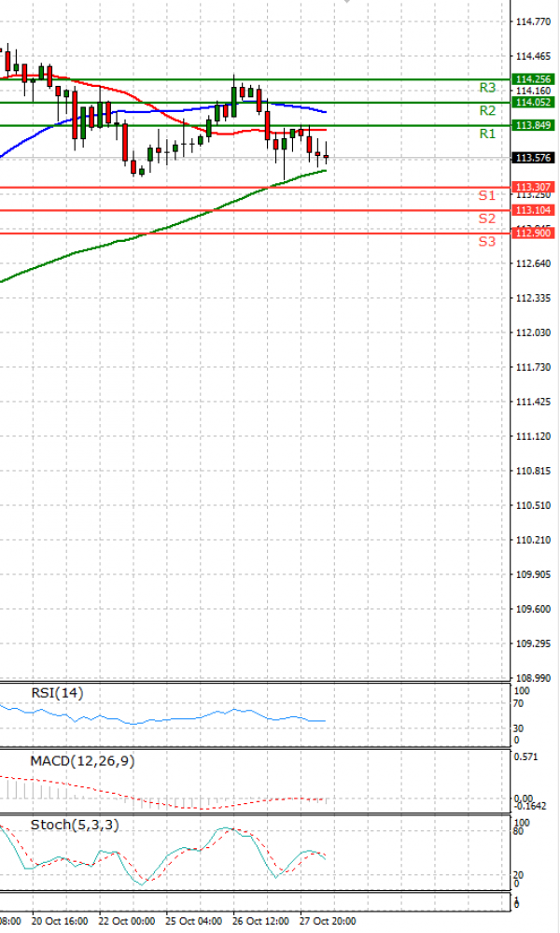Click the 20 Oct 16:00 time label

click(60, 921)
